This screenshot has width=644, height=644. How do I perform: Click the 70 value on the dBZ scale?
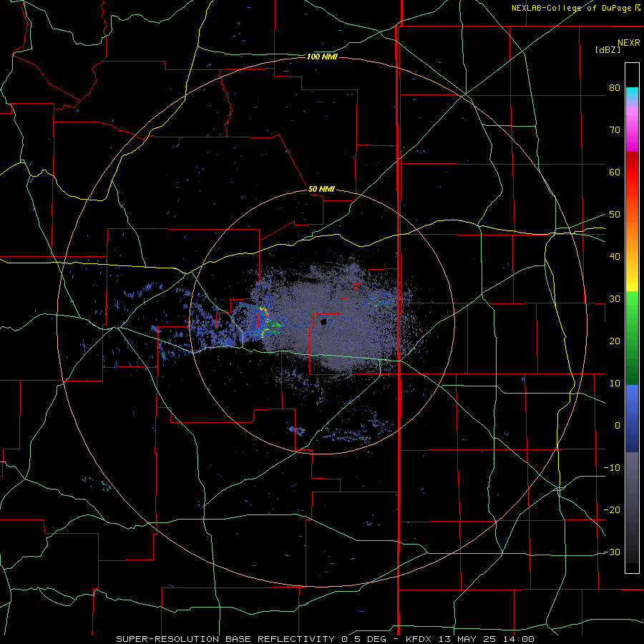pyautogui.click(x=615, y=130)
